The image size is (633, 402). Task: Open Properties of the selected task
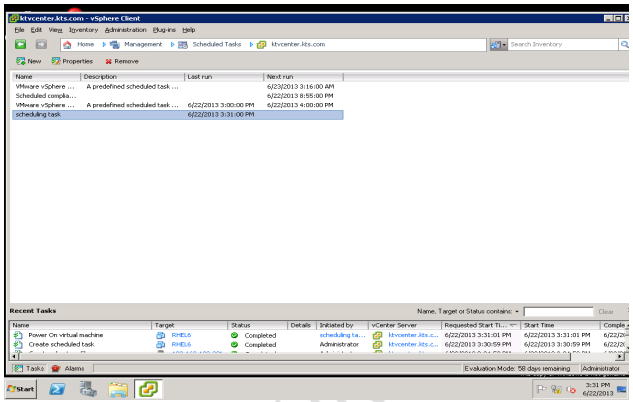click(x=72, y=61)
